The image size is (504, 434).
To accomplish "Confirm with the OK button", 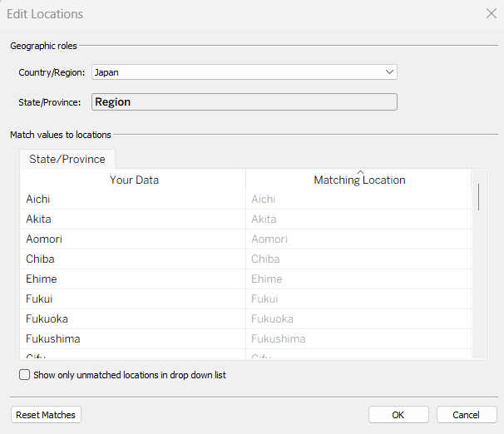I will click(x=398, y=415).
